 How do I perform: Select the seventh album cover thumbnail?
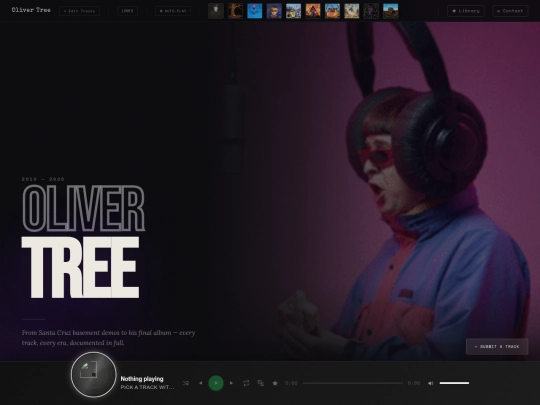point(332,11)
